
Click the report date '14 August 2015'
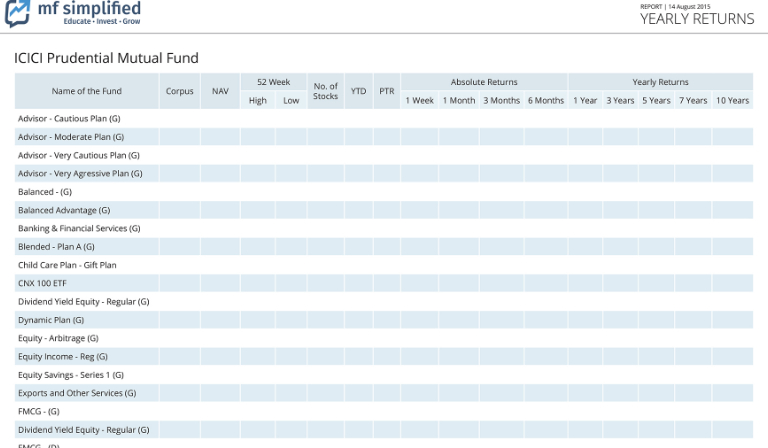[689, 6]
